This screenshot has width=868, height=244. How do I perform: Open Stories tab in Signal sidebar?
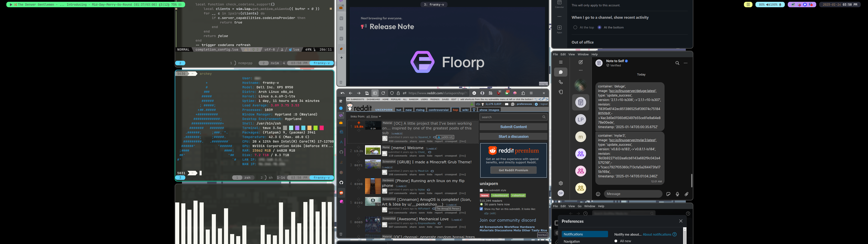click(561, 92)
